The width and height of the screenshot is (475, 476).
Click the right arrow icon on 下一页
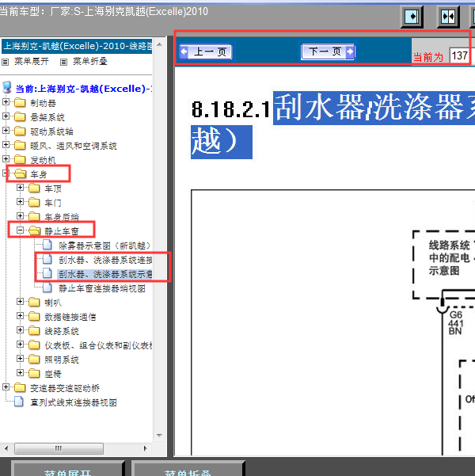[350, 51]
